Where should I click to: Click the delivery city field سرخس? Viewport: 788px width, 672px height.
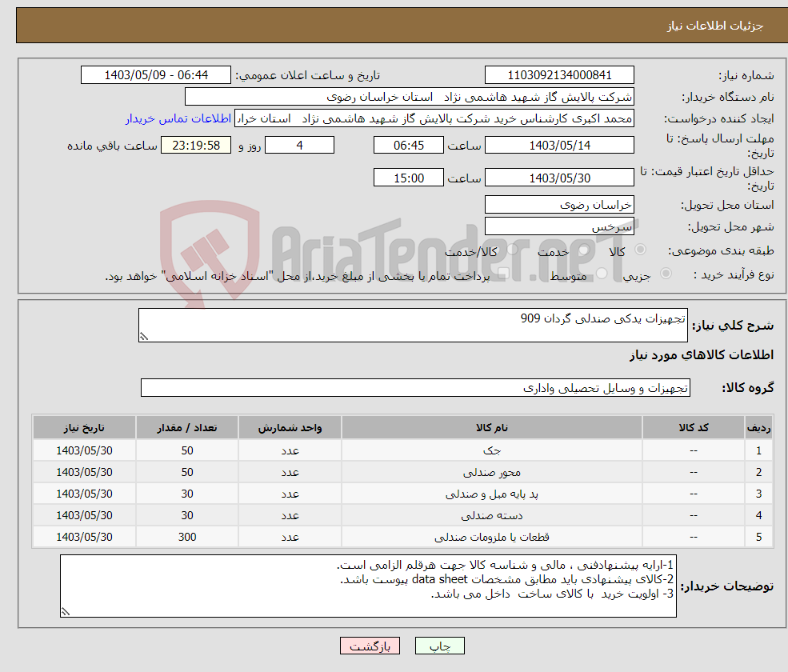(559, 226)
